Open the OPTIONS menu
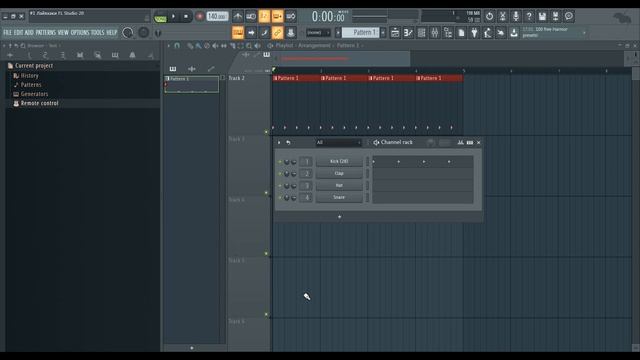Screen dimensions: 640x360 (x=80, y=33)
